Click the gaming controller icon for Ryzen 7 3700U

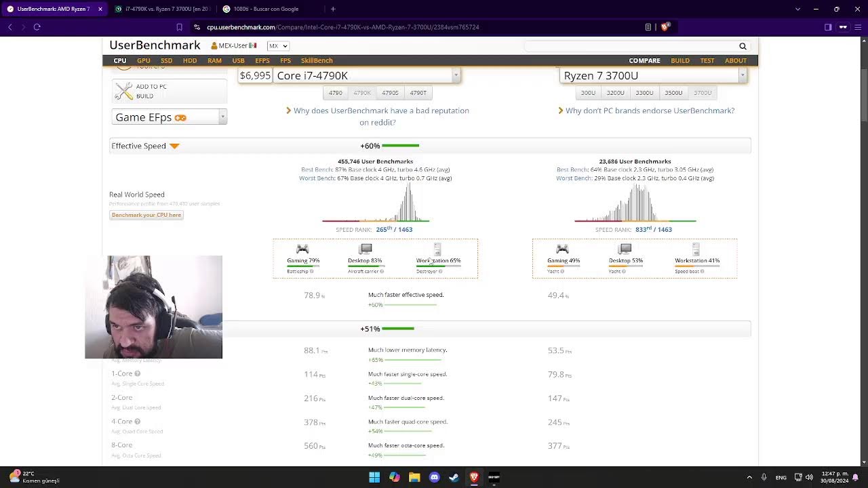[x=562, y=249]
